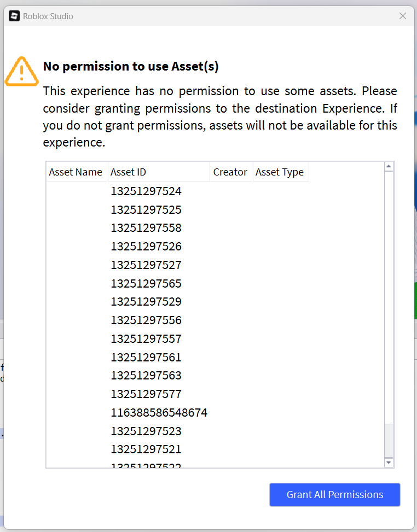Select asset row 13251297561
The image size is (417, 532).
(146, 358)
